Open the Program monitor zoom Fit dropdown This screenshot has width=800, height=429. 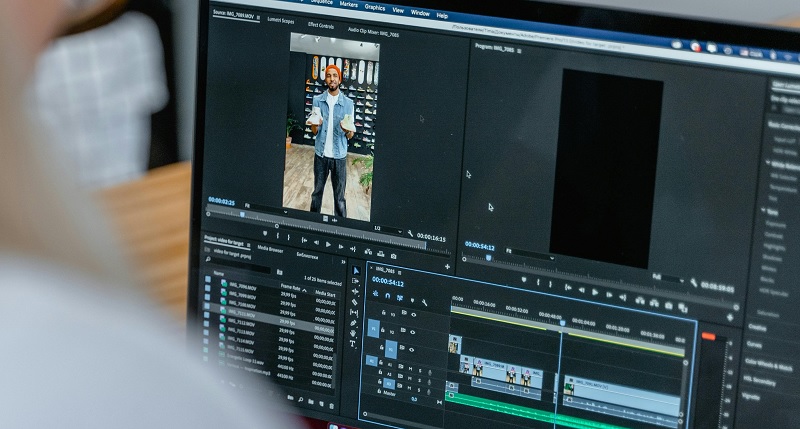coord(530,254)
